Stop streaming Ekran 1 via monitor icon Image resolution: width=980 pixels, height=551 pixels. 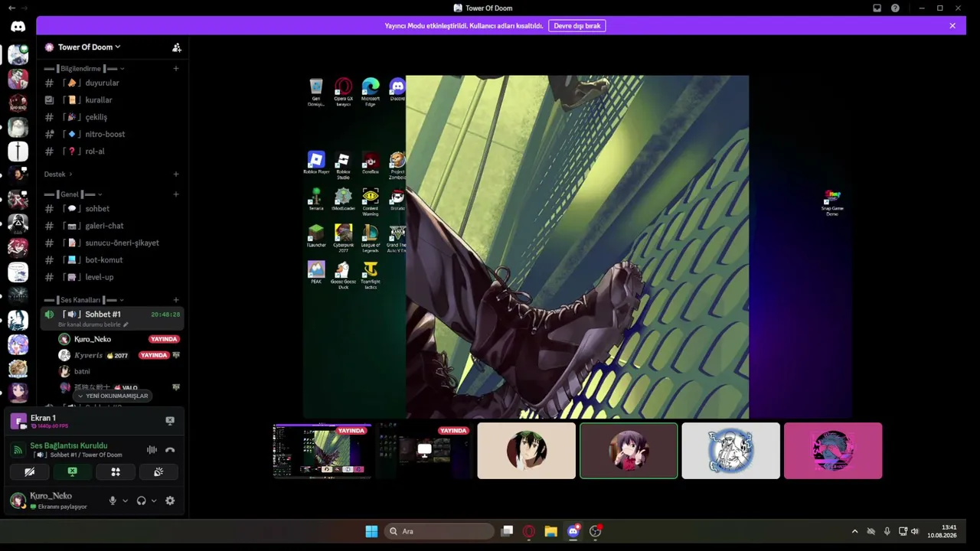click(170, 420)
